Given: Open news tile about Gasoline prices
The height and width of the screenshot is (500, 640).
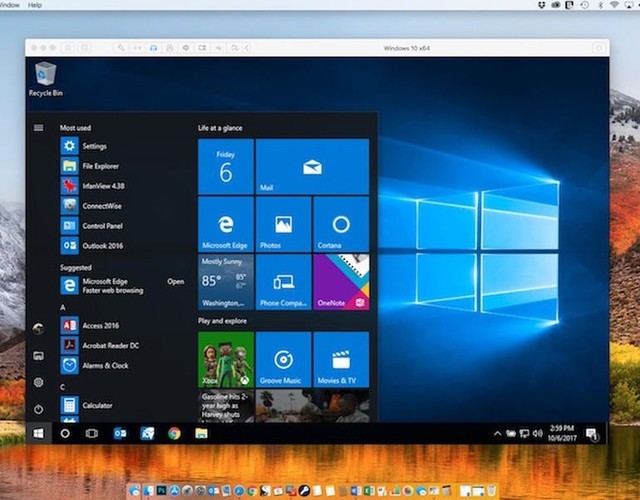Looking at the screenshot, I should (226, 406).
